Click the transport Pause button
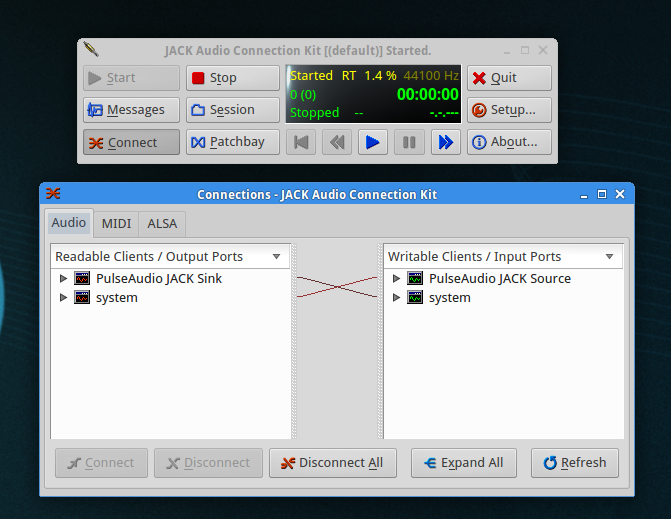Screen dimensions: 671x519 pos(409,142)
